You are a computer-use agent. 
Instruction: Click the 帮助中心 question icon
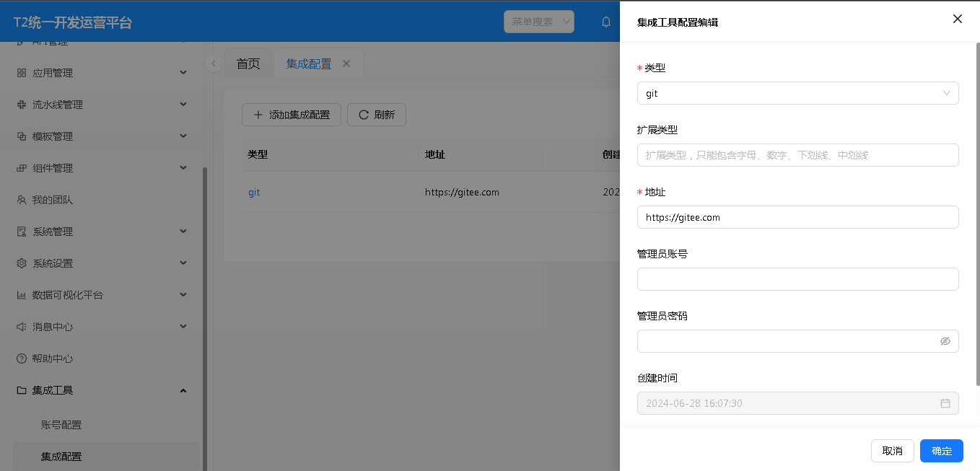(22, 358)
